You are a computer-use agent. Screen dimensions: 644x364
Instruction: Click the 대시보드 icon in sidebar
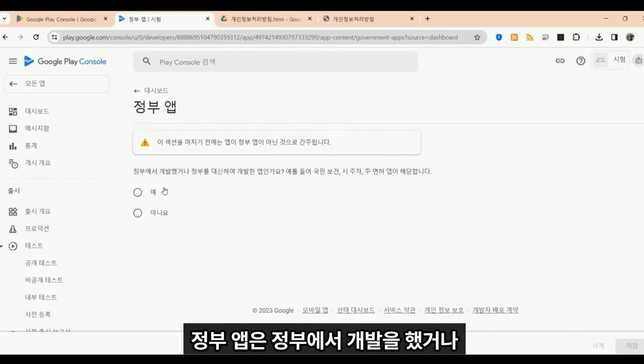pos(13,111)
